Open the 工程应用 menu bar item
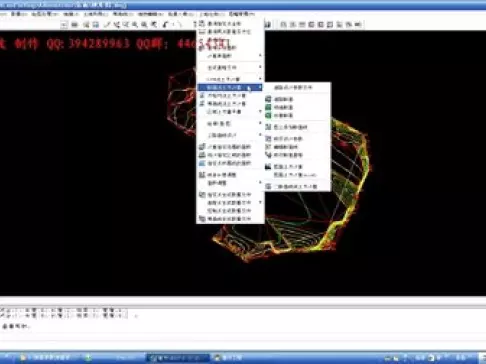The width and height of the screenshot is (486, 364). click(x=211, y=14)
